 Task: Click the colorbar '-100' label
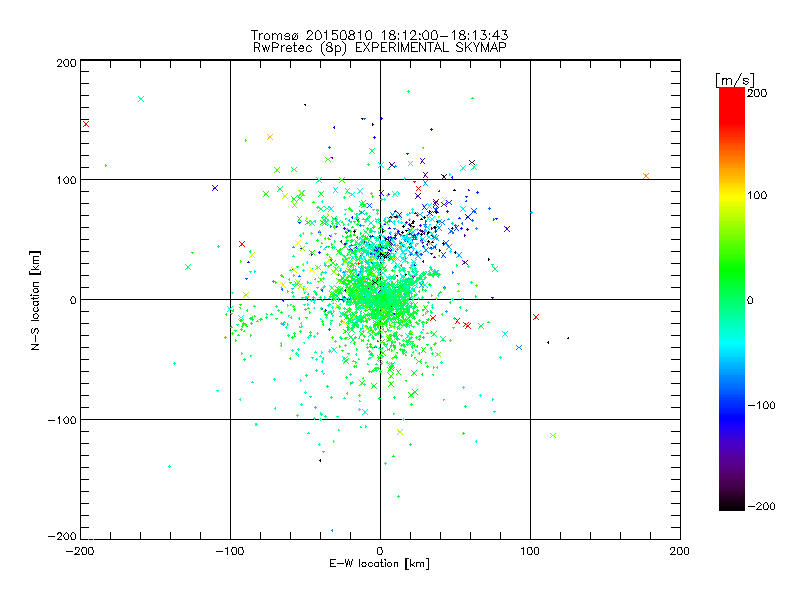(x=761, y=405)
